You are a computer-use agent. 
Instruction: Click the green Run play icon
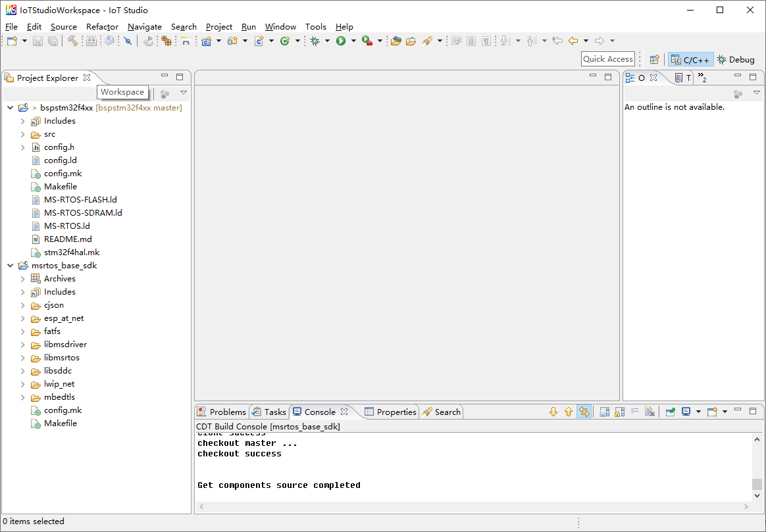click(x=341, y=41)
